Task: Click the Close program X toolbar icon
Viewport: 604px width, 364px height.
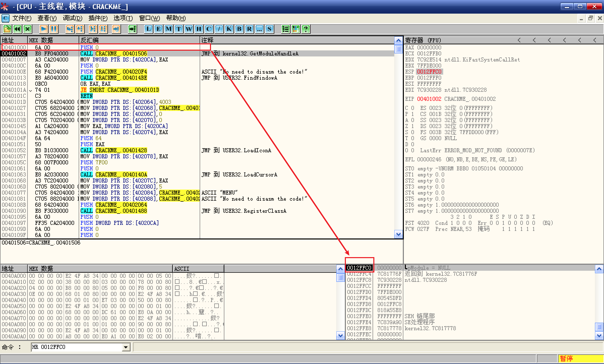Action: pyautogui.click(x=27, y=29)
